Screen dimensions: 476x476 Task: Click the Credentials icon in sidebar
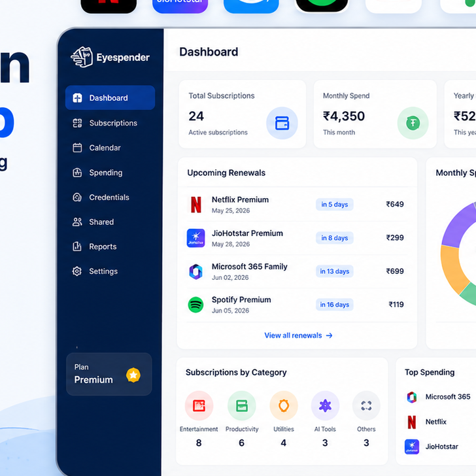point(77,197)
